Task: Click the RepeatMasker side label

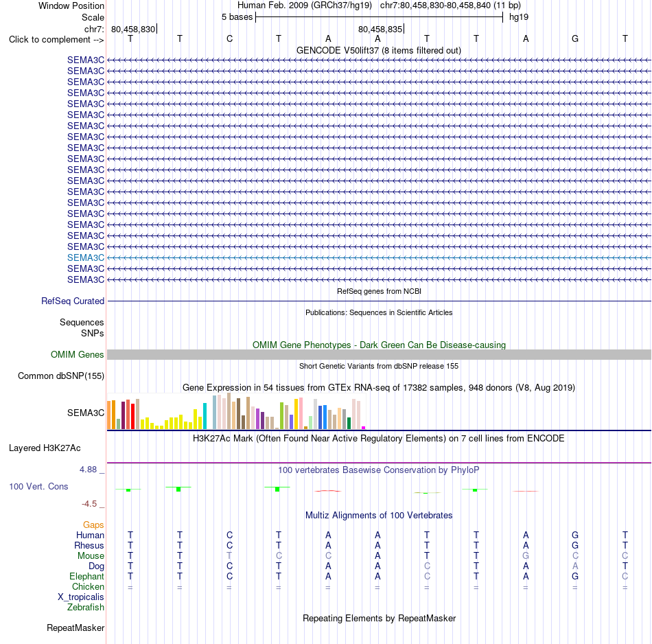Action: pos(75,628)
